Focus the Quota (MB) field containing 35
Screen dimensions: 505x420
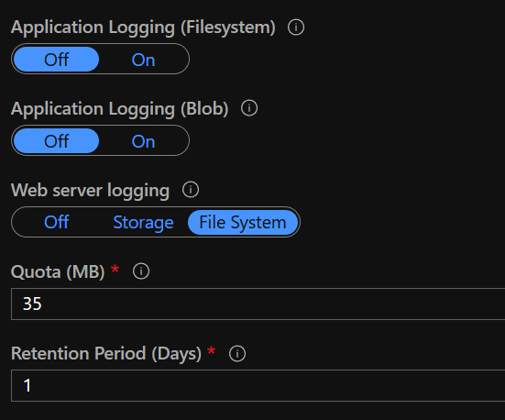click(x=258, y=304)
